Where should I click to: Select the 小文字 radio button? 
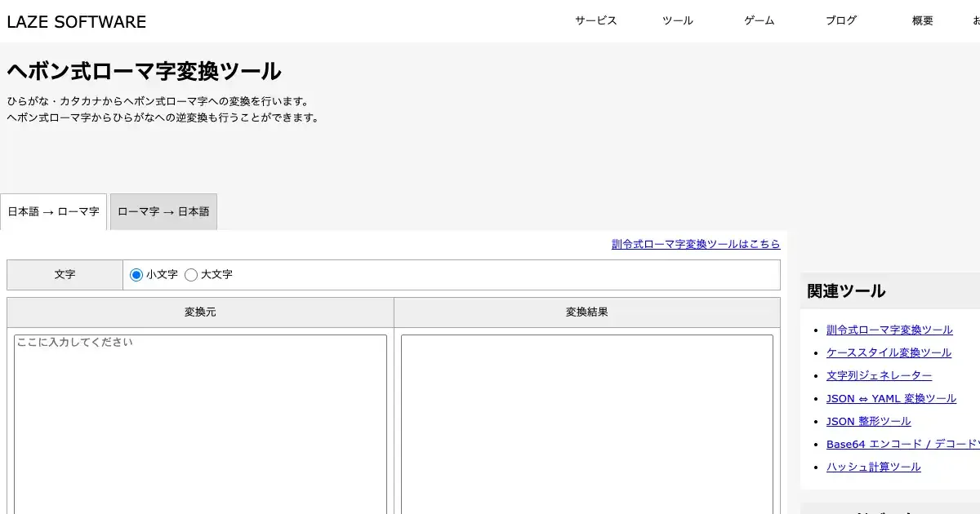coord(136,275)
